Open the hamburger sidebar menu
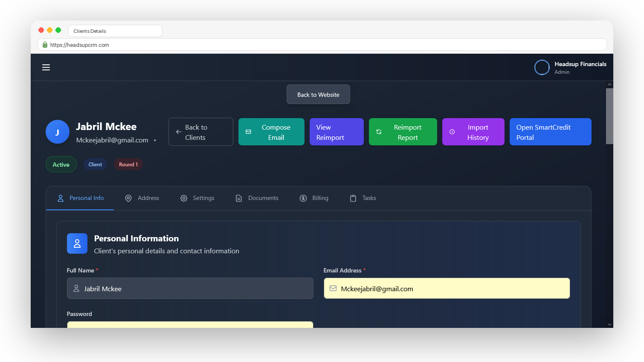Viewport: 644px width, 362px height. [x=46, y=67]
